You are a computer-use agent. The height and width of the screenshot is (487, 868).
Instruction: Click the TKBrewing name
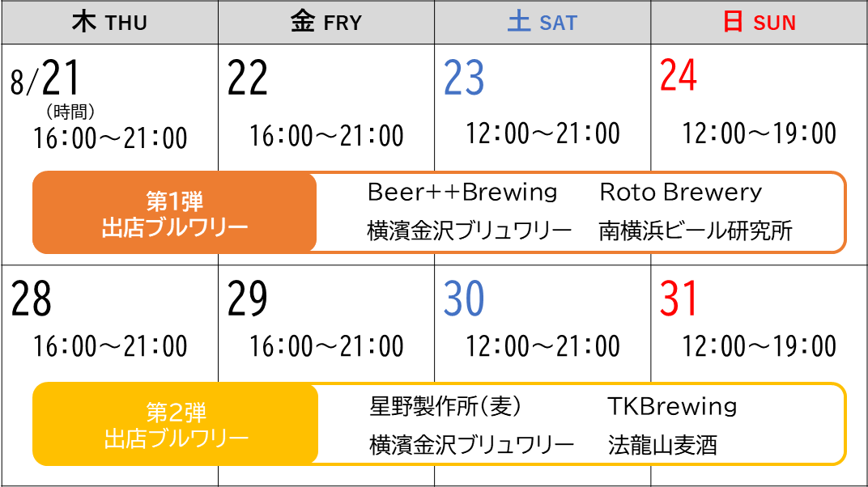(x=672, y=405)
